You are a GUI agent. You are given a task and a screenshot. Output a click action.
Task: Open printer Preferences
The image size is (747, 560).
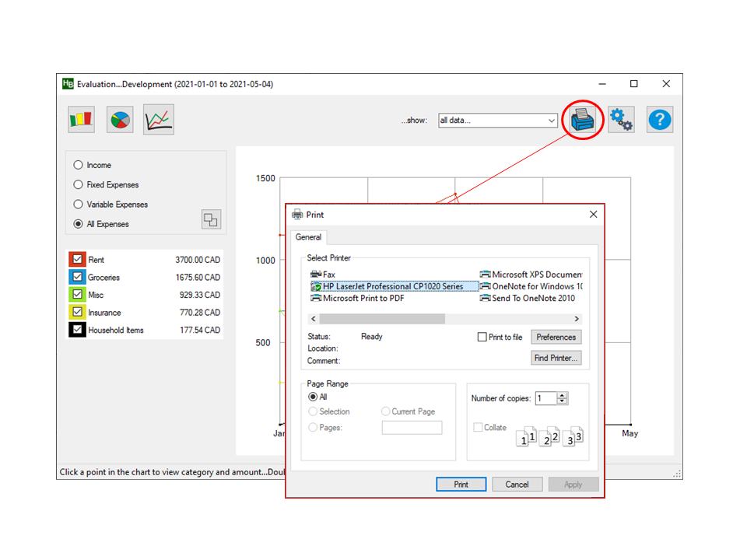click(x=556, y=338)
